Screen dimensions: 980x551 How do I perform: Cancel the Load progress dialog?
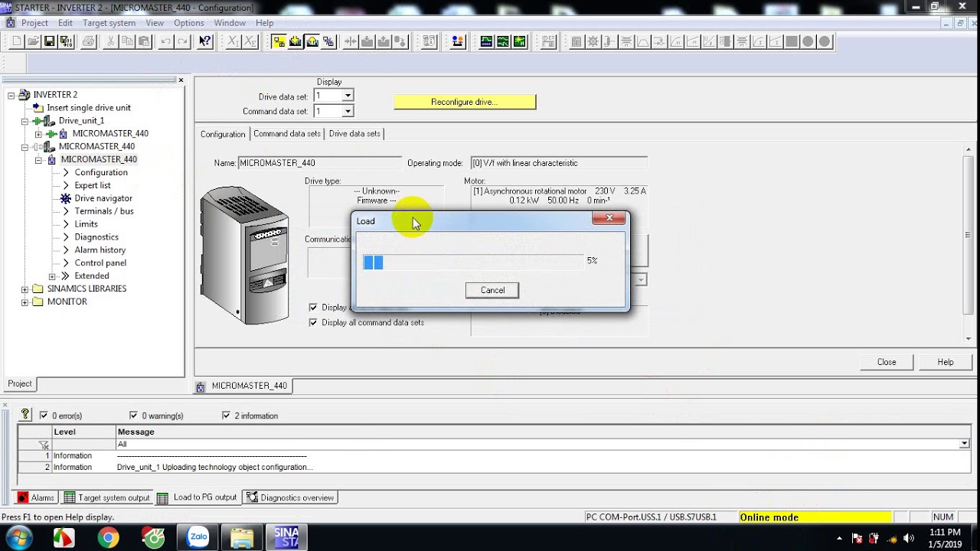[x=492, y=290]
